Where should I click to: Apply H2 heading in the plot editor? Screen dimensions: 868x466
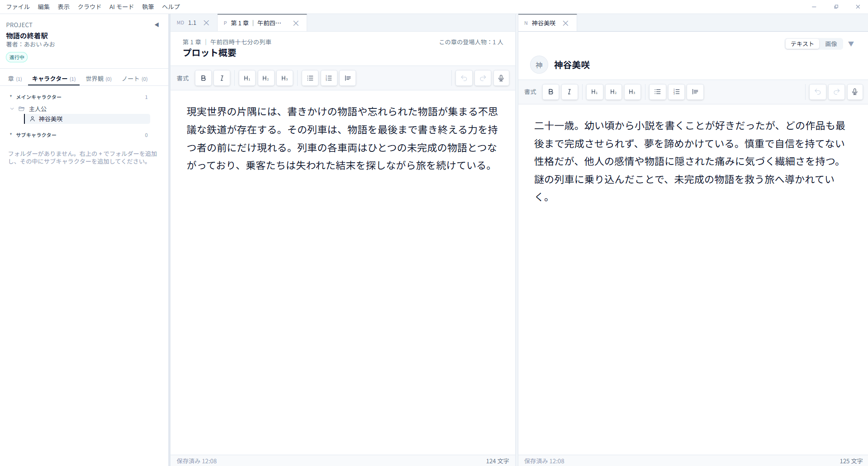(x=266, y=78)
